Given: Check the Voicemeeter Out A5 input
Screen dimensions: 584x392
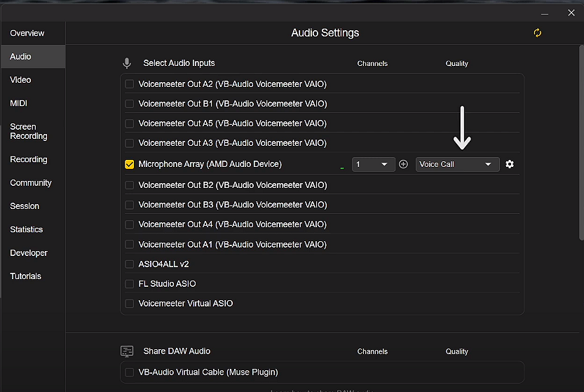Looking at the screenshot, I should [129, 123].
